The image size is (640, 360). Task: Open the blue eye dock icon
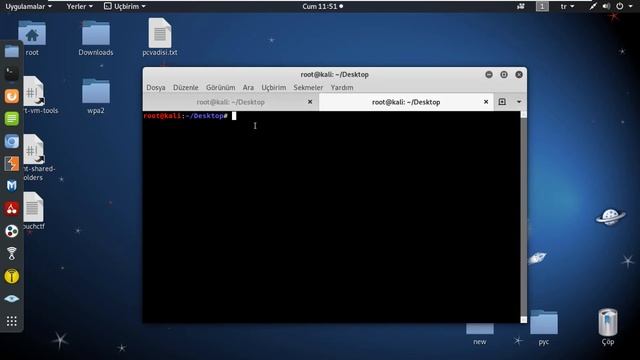pos(11,299)
